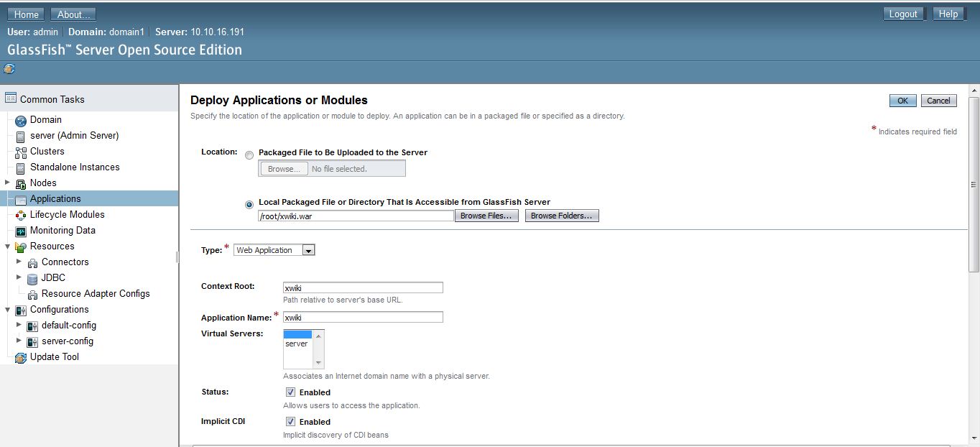Select the Packaged File to Be Uploaded radio
This screenshot has height=447, width=980.
tap(249, 155)
